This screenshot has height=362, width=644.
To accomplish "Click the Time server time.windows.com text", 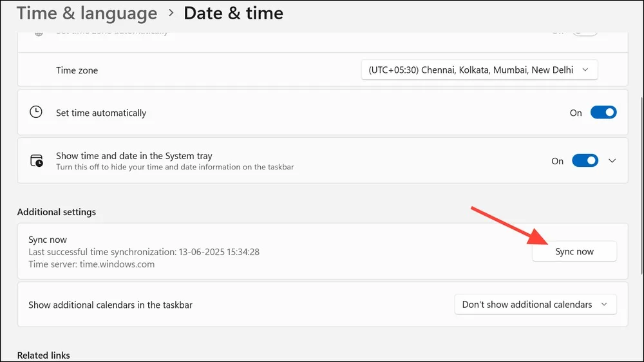I will tap(91, 264).
